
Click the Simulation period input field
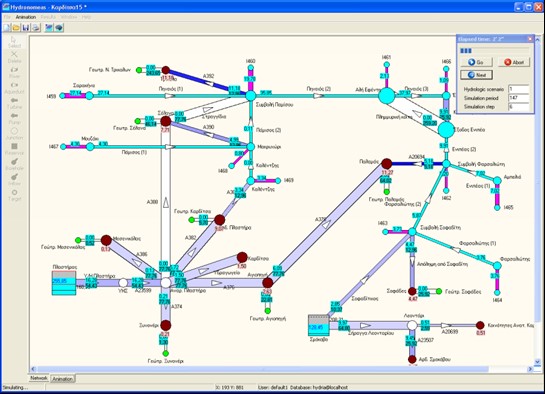pos(519,98)
